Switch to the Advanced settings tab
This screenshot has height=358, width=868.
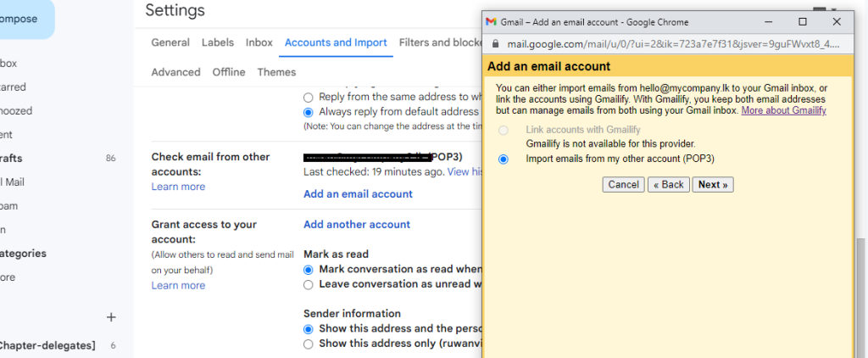pyautogui.click(x=175, y=72)
